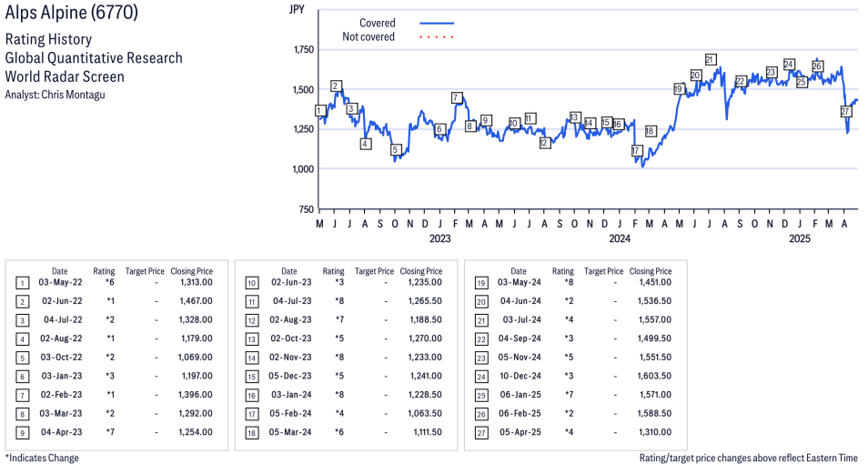Select closing price 1,265.50
Screen dimensions: 868x464
[425, 301]
